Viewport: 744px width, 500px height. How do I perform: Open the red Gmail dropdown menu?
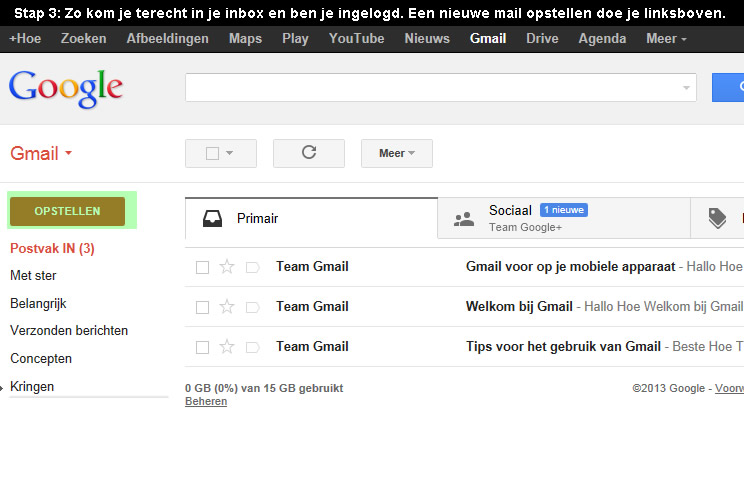coord(41,153)
